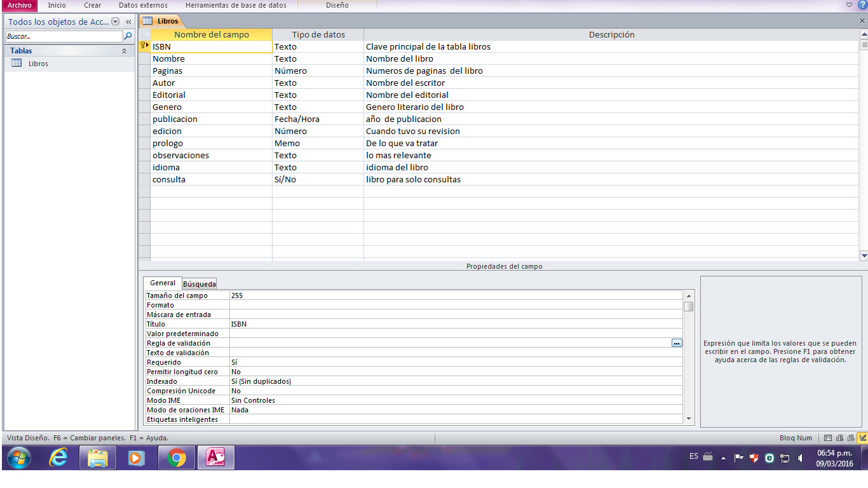Show hidden system tray icons
Viewport: 868px width, 488px height.
[723, 457]
